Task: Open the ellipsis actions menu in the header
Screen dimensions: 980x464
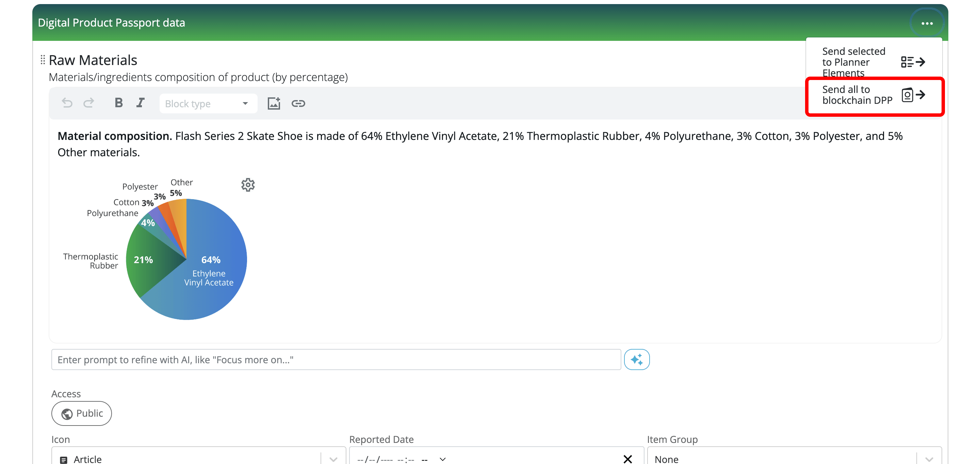Action: click(x=927, y=23)
